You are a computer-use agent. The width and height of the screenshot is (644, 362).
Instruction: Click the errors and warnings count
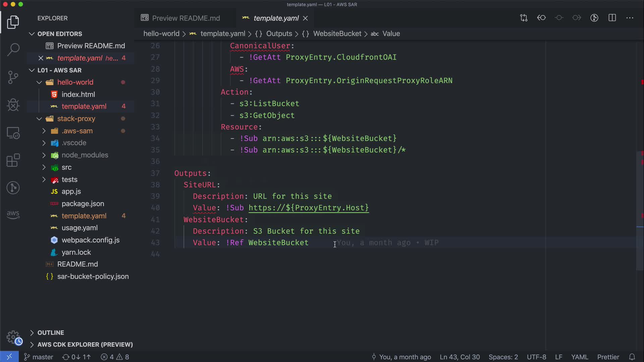pyautogui.click(x=115, y=357)
